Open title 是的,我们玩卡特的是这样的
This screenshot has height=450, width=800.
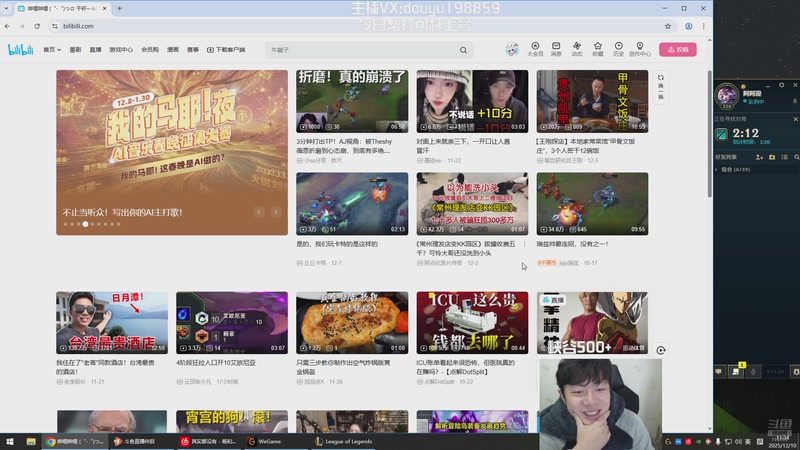pos(337,244)
